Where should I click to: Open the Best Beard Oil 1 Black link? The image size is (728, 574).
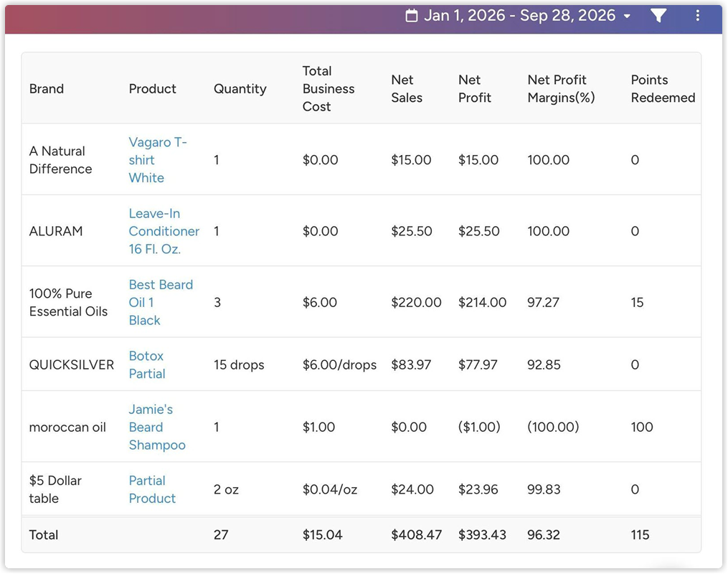161,302
